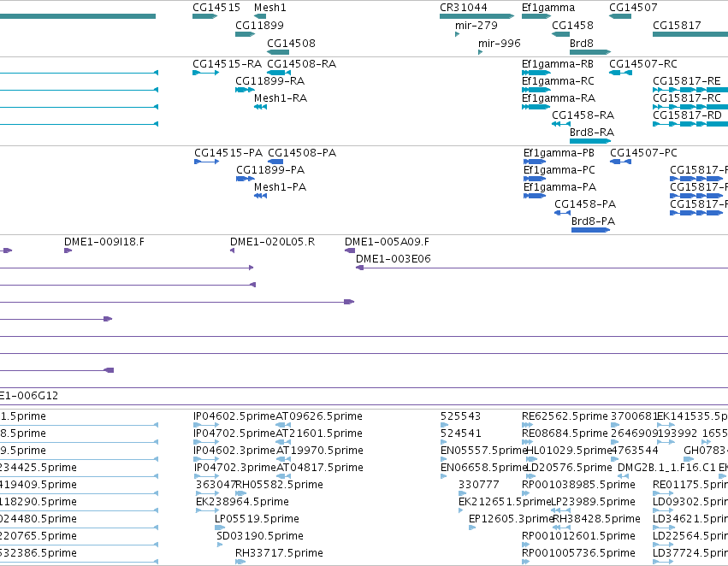Screen dimensions: 728x566
Task: Click the CG15817-RE transcript label
Action: tap(687, 80)
